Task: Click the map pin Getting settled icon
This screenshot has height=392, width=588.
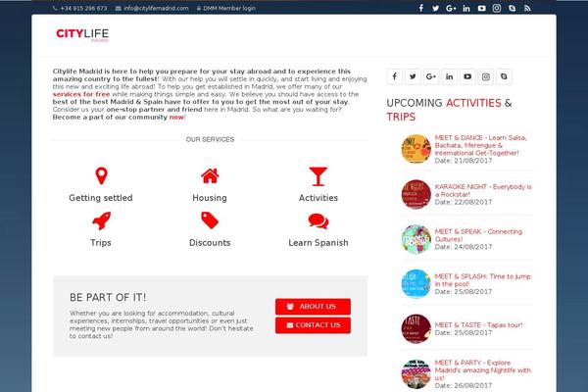Action: click(101, 175)
